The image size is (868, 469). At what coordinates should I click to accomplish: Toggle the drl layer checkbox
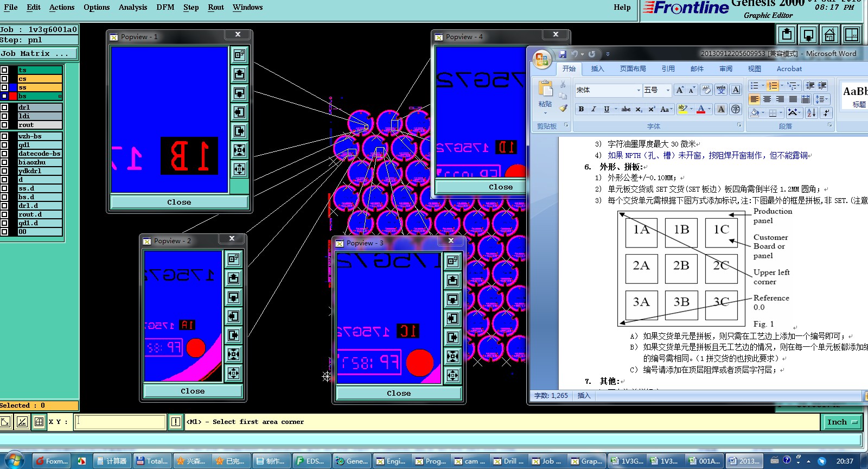[x=4, y=107]
